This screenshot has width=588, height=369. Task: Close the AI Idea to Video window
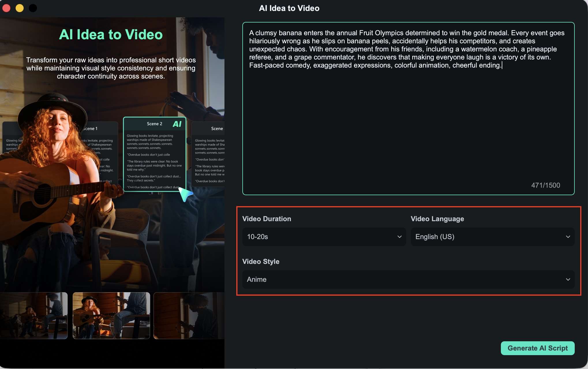(x=6, y=8)
